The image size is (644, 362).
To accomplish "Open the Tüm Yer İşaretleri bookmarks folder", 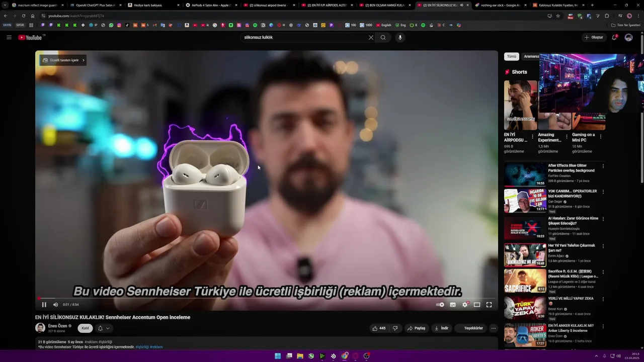I will 625,25.
